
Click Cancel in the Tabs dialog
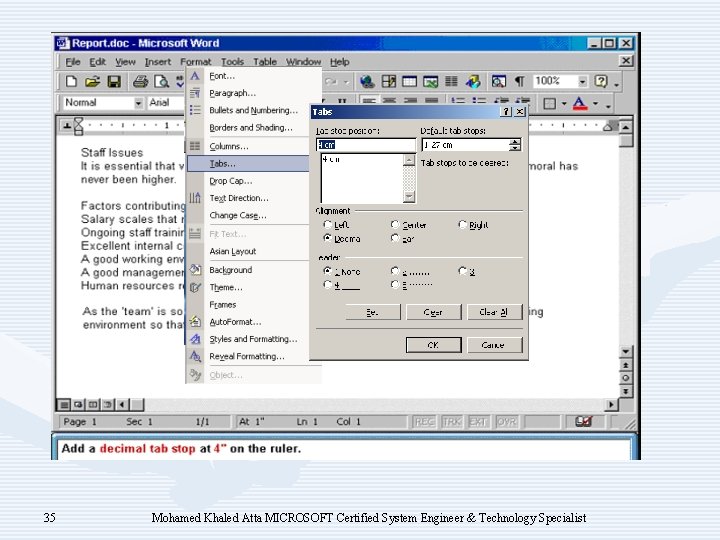click(494, 345)
